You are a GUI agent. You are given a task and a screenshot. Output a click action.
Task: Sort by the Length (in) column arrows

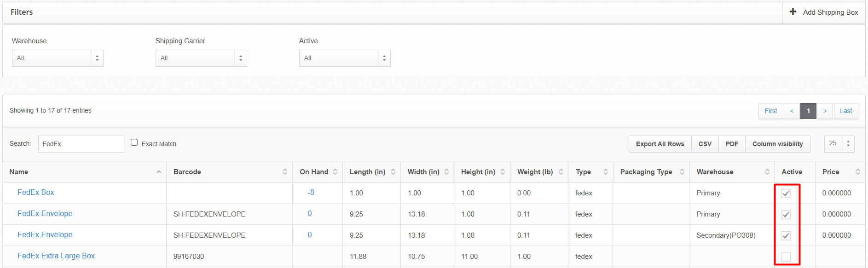[393, 172]
